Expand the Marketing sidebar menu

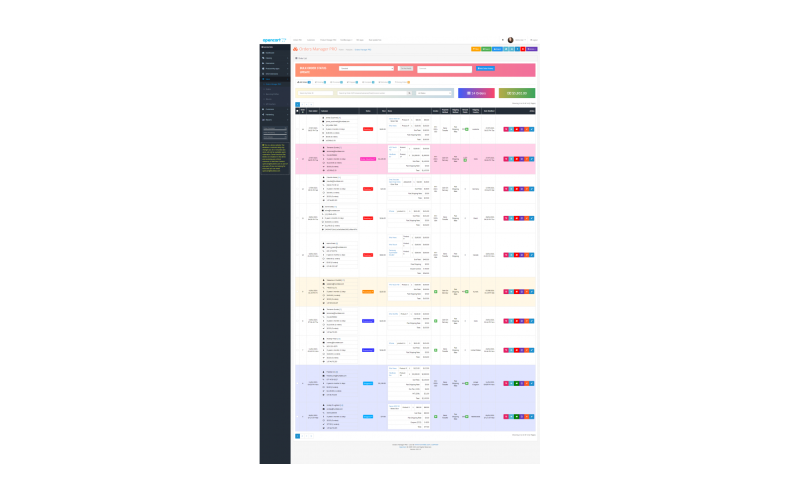(x=275, y=114)
